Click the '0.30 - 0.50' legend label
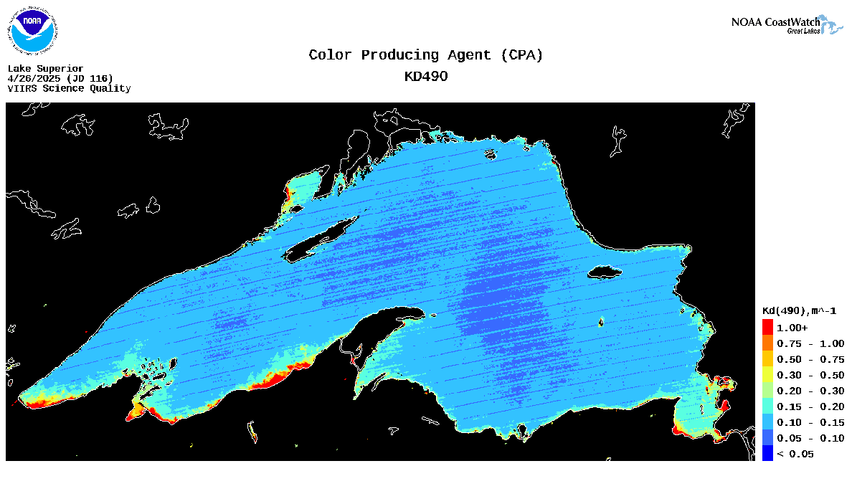852x504 pixels. point(810,375)
